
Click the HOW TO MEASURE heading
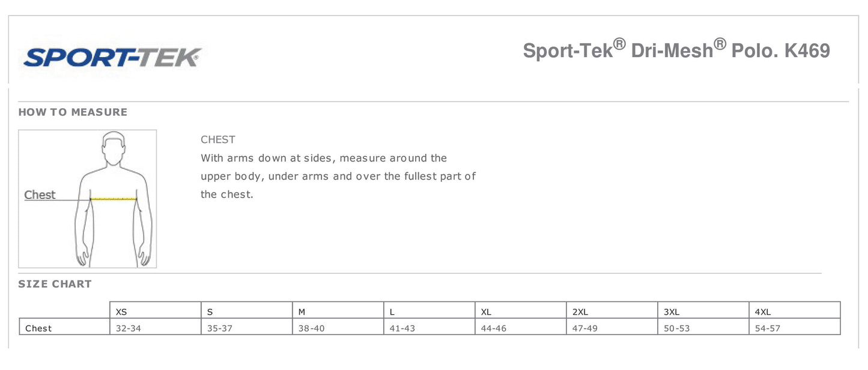[73, 112]
